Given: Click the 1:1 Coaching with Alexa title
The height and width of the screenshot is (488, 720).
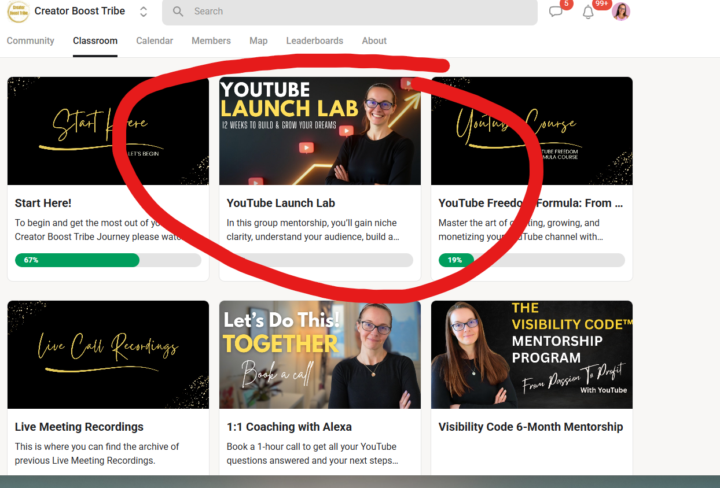Looking at the screenshot, I should pos(289,427).
